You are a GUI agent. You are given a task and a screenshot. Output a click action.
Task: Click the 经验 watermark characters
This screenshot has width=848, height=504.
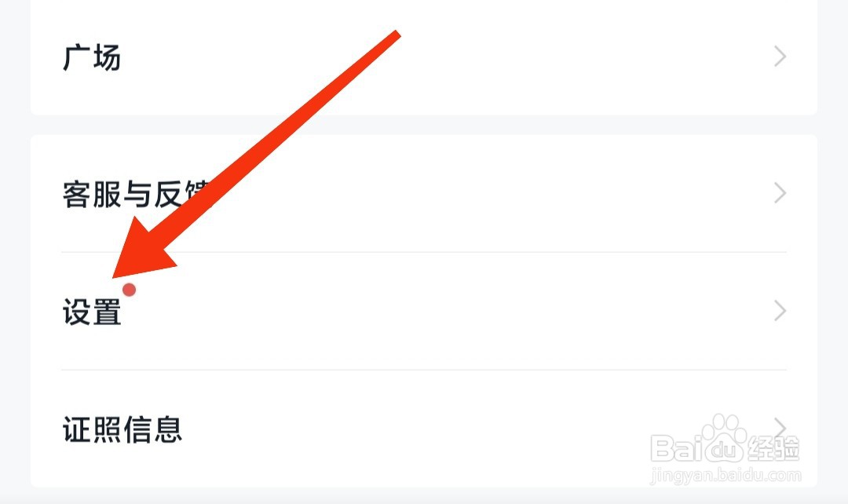tap(773, 448)
